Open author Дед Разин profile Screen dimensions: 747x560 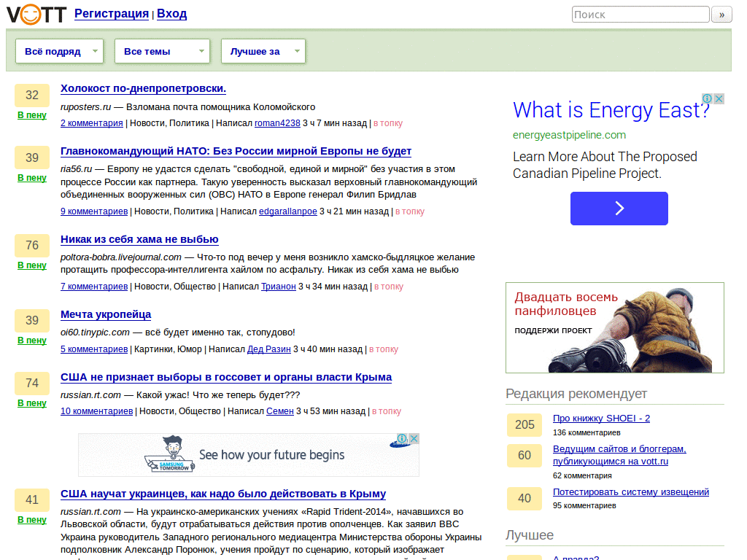(268, 349)
